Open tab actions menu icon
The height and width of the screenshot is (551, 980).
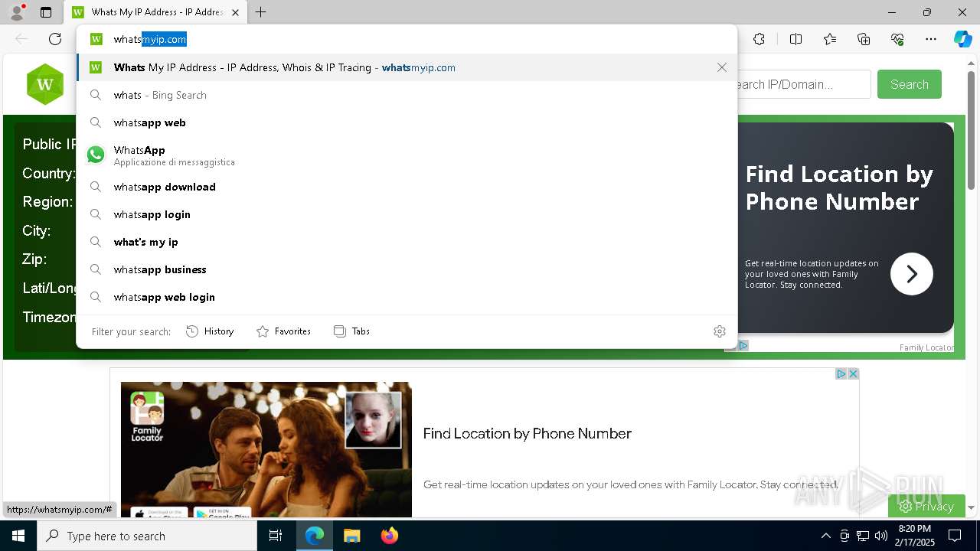46,12
